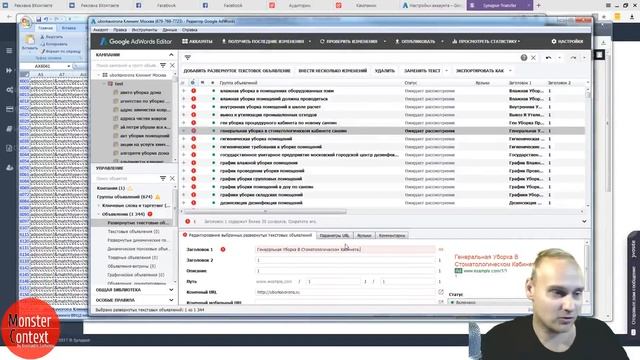Open the Заменить текст dropdown arrow
The width and height of the screenshot is (640, 360).
[446, 71]
